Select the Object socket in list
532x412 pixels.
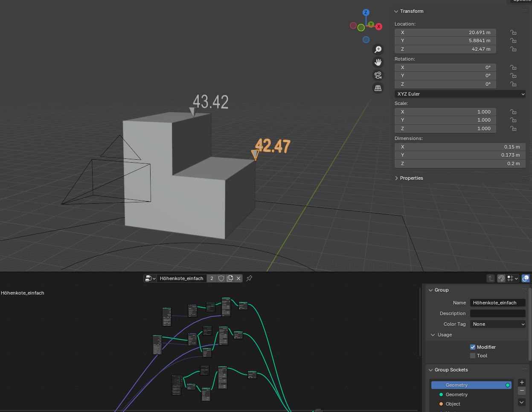coord(471,404)
